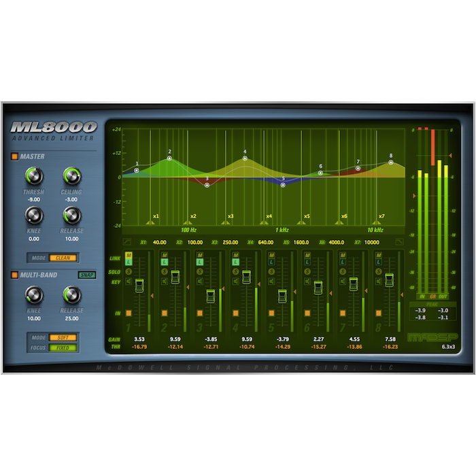476x476 pixels.
Task: Click crossover marker x7 triangle
Action: point(377,223)
